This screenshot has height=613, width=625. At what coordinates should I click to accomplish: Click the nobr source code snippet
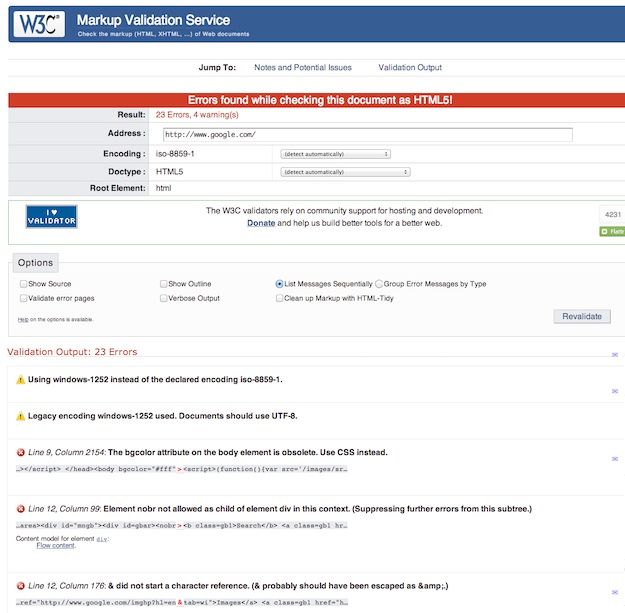coord(181,526)
